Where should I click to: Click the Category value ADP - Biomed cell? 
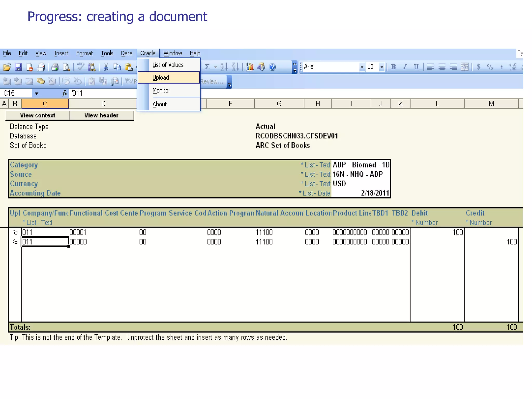(x=361, y=165)
